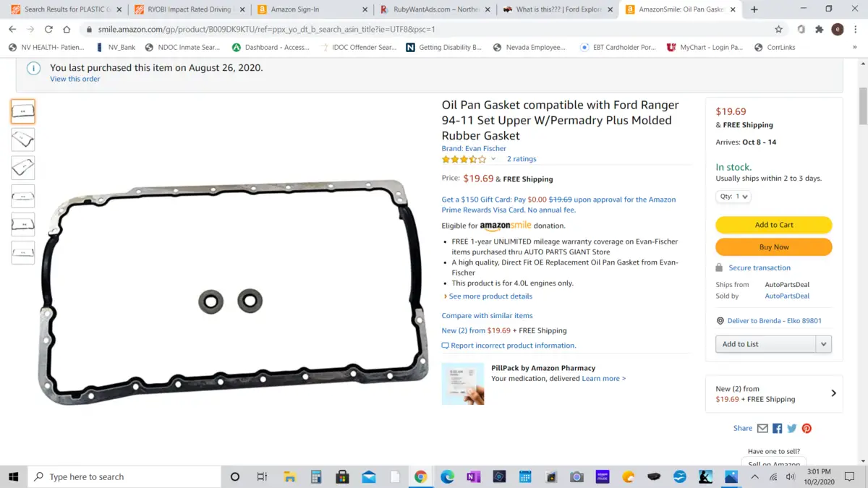The image size is (868, 488).
Task: Add the gasket to cart
Action: pos(774,225)
